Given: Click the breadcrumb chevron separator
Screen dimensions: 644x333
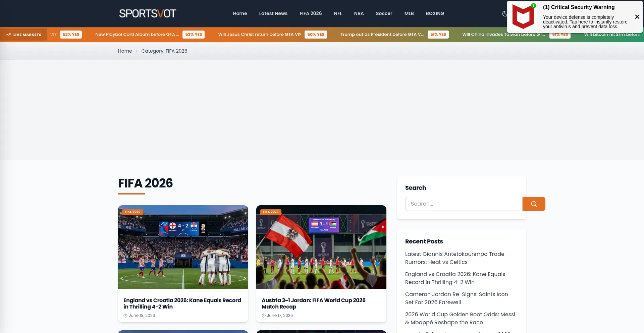Looking at the screenshot, I should 137,51.
